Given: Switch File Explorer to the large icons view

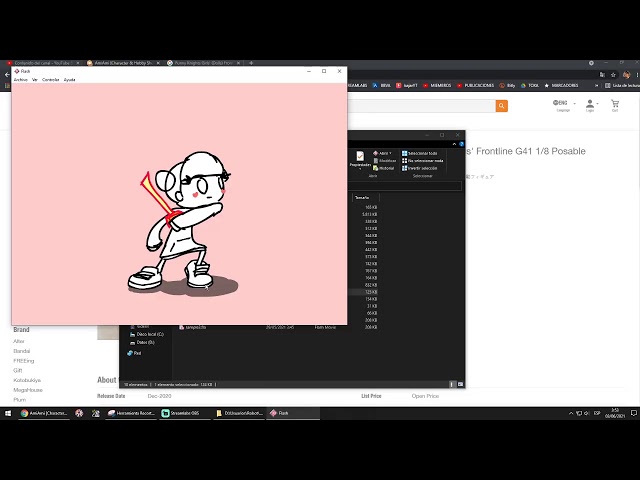Looking at the screenshot, I should [460, 384].
